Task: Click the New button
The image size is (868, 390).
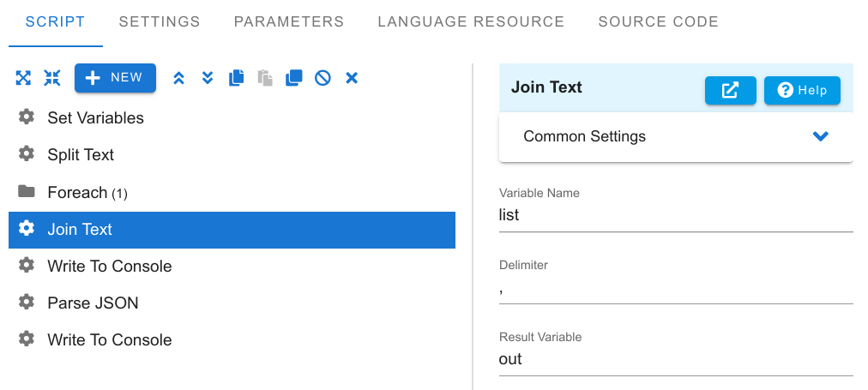Action: tap(115, 78)
